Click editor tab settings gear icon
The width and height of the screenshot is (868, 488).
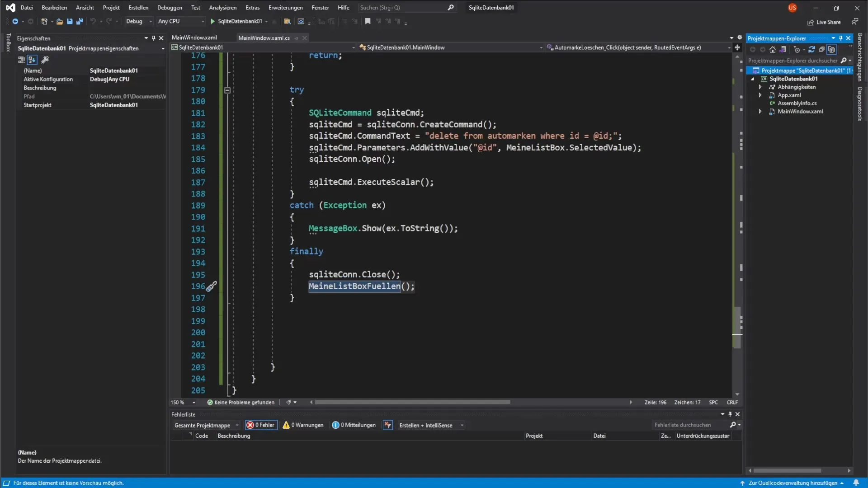(740, 38)
